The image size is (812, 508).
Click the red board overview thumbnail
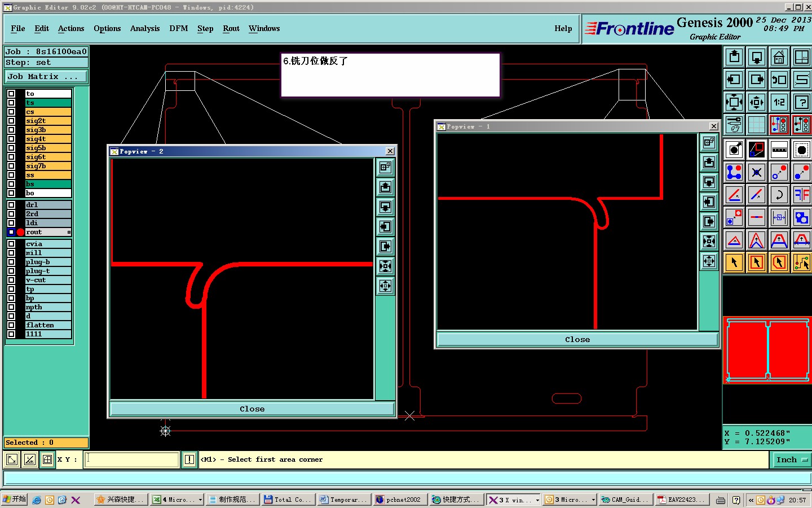[x=767, y=350]
